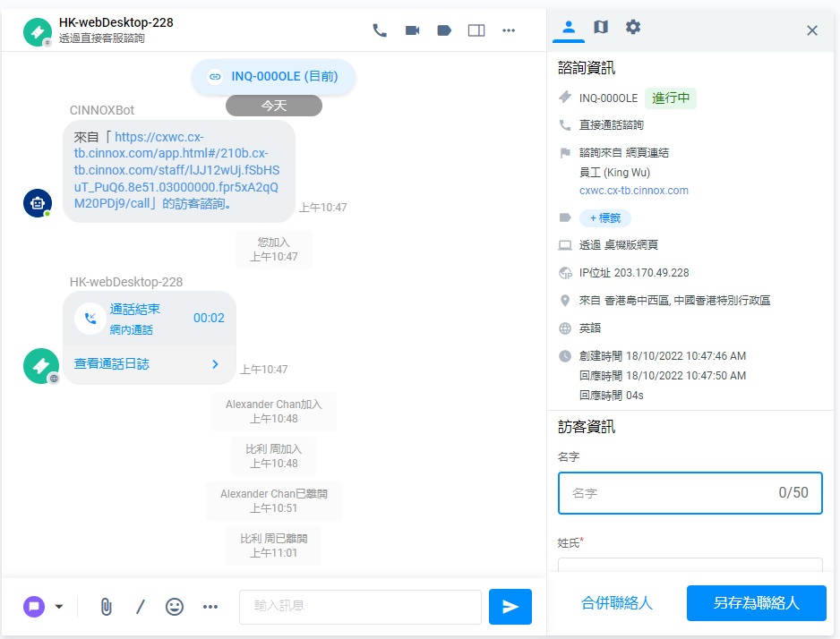Open the cxwc.cx-tb.cinnox.com call URL in message
Viewport: 840px width, 639px height.
176,170
